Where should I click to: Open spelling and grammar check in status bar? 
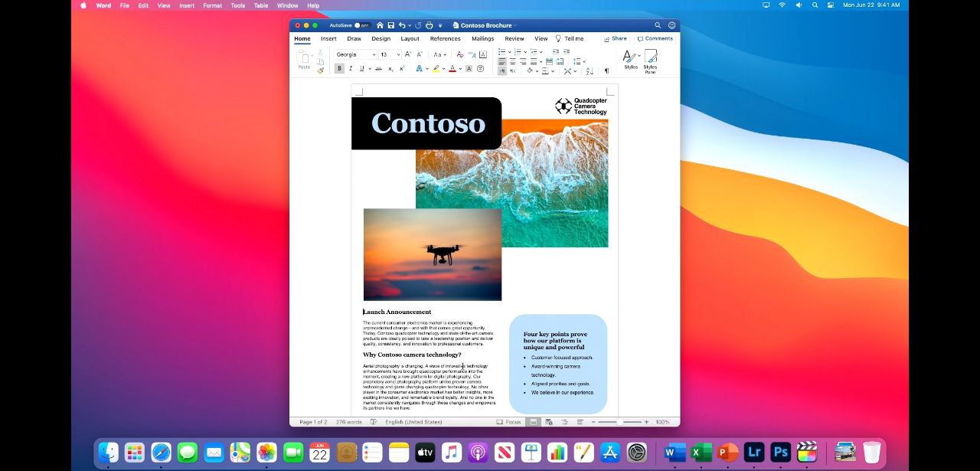pyautogui.click(x=374, y=422)
